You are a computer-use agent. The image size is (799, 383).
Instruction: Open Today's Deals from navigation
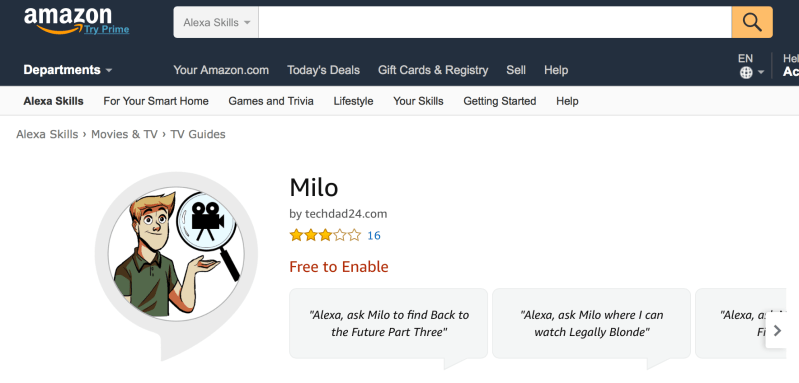click(x=323, y=70)
